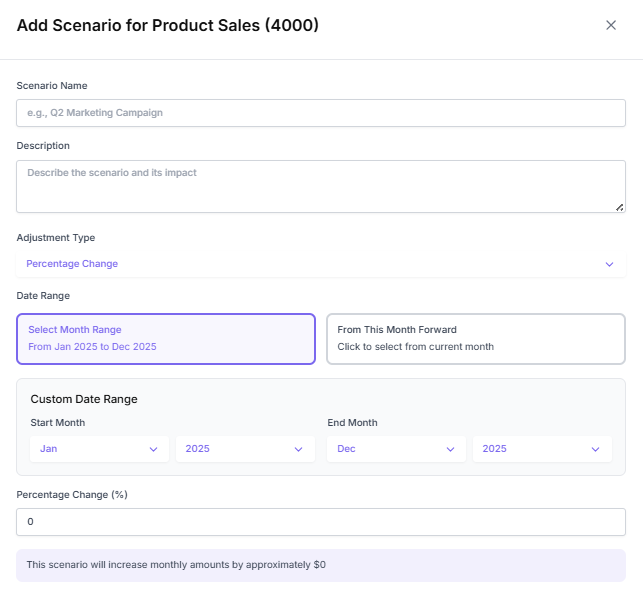Click the End Month label
Viewport: 643px width, 615px height.
pos(353,423)
